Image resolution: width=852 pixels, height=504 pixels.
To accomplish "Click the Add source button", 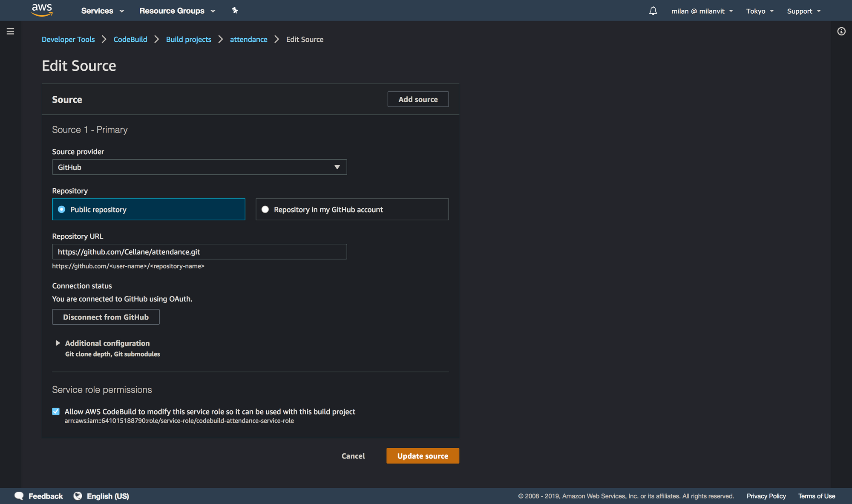I will click(x=418, y=99).
